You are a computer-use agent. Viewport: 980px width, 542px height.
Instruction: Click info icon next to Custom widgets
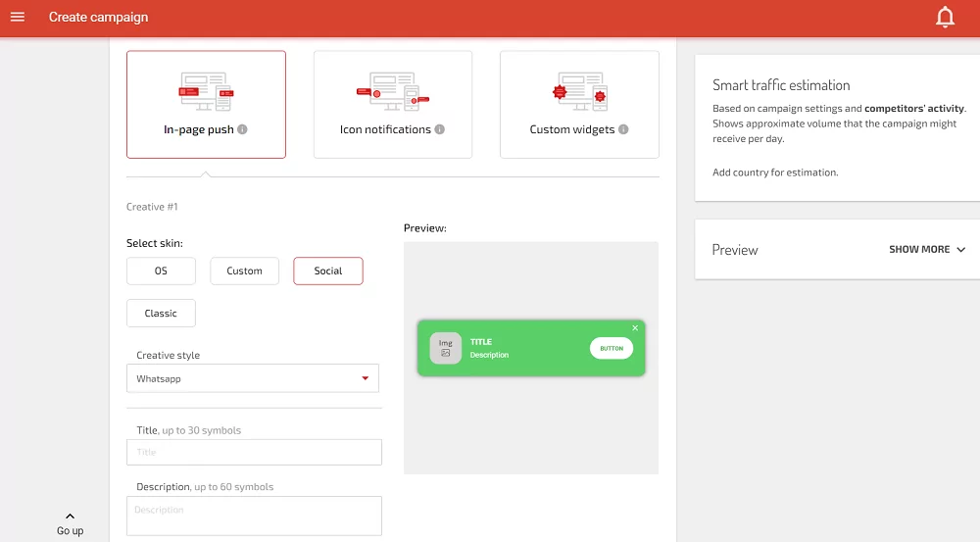point(623,129)
